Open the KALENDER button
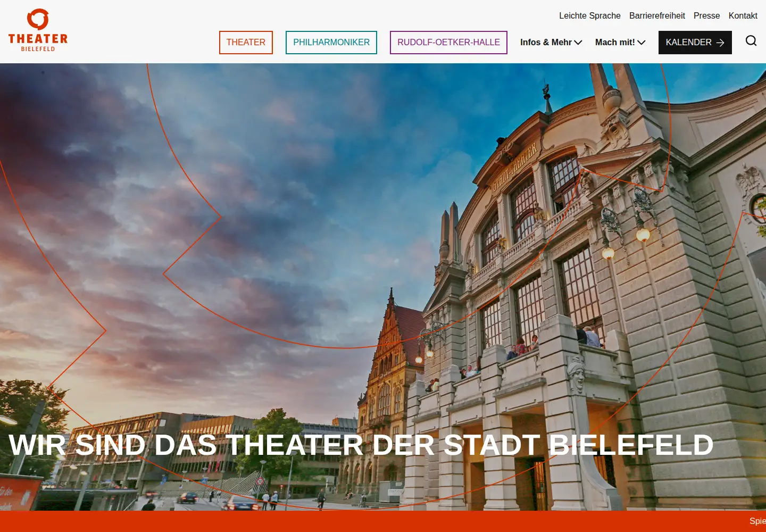This screenshot has height=532, width=766. point(695,43)
